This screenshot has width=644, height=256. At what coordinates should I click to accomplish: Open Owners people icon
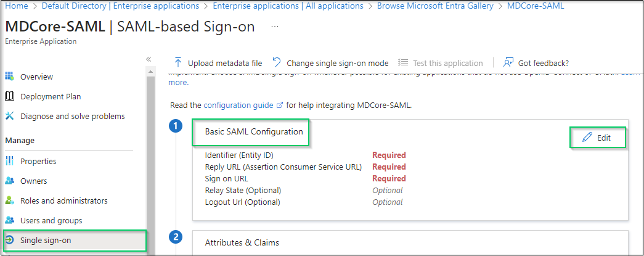9,181
